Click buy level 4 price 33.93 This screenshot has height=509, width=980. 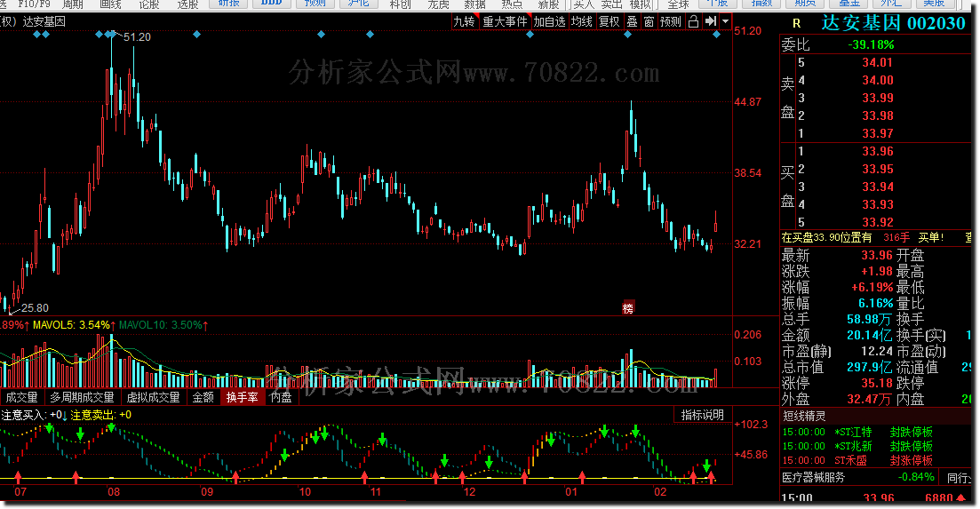click(x=878, y=204)
